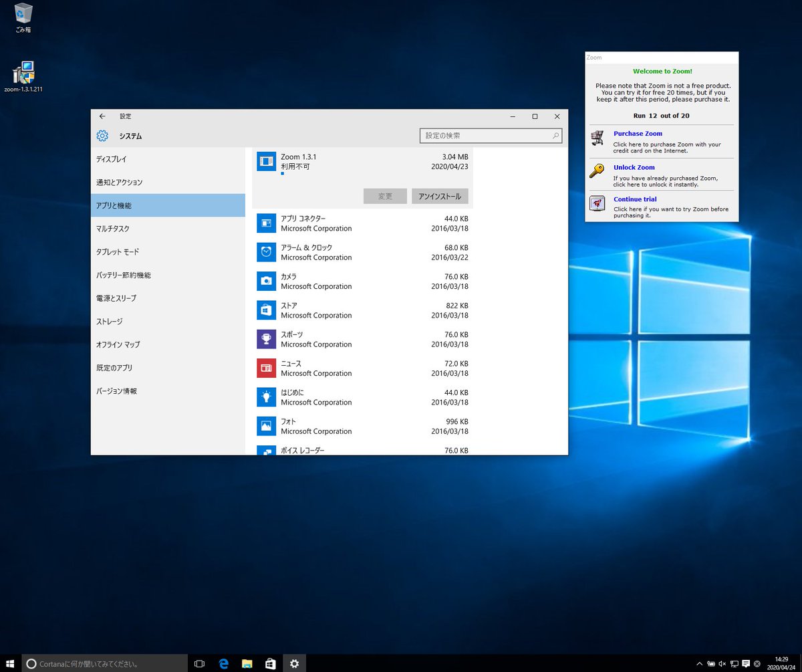Open 通知とアクション settings category

tap(168, 182)
